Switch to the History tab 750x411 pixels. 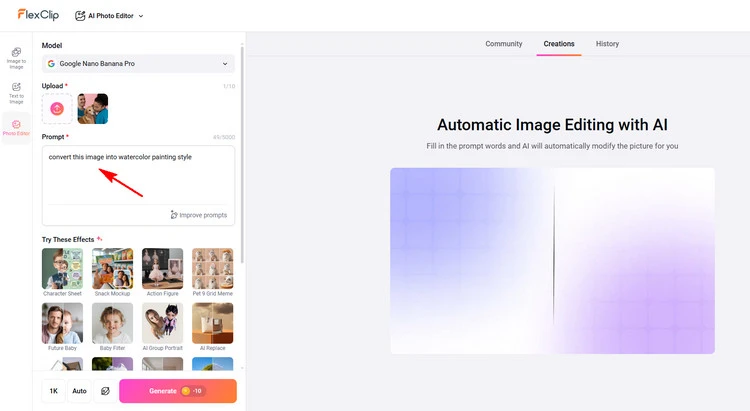[607, 44]
